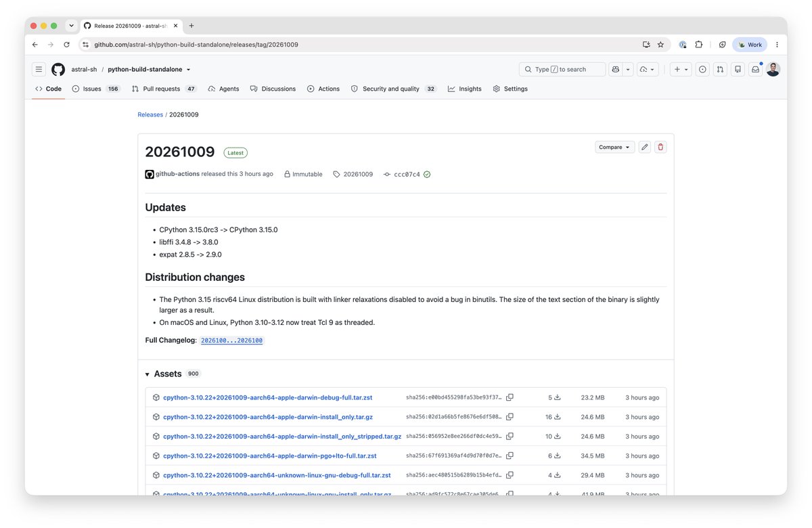View site information icon in address bar
Image resolution: width=812 pixels, height=528 pixels.
coord(85,45)
